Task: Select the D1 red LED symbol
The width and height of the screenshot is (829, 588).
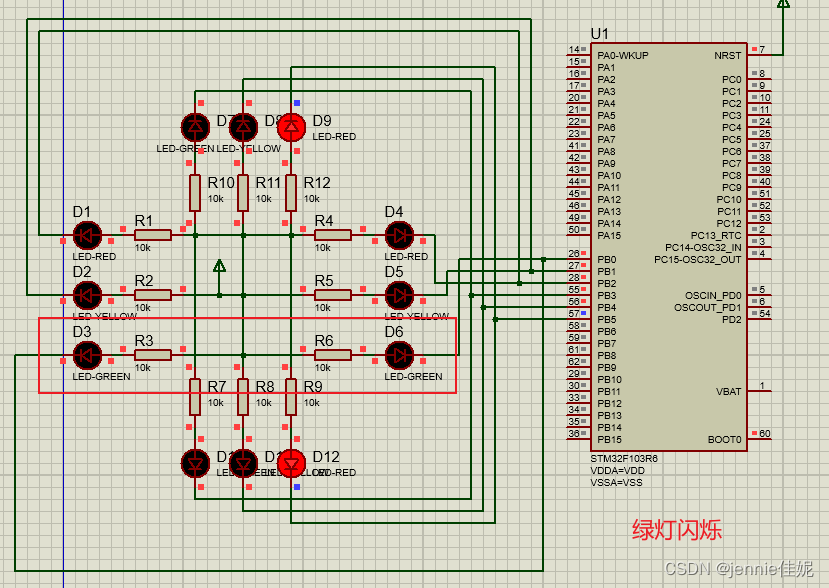Action: pos(87,235)
